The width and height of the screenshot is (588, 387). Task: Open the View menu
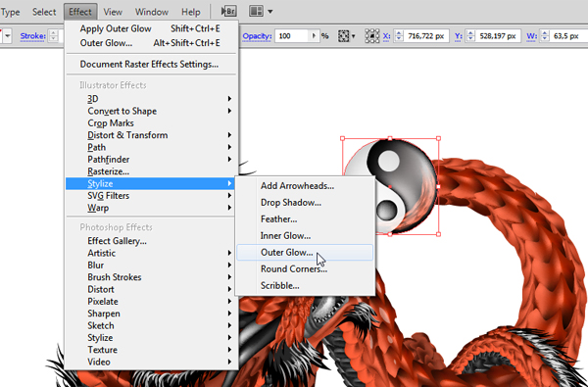(113, 12)
